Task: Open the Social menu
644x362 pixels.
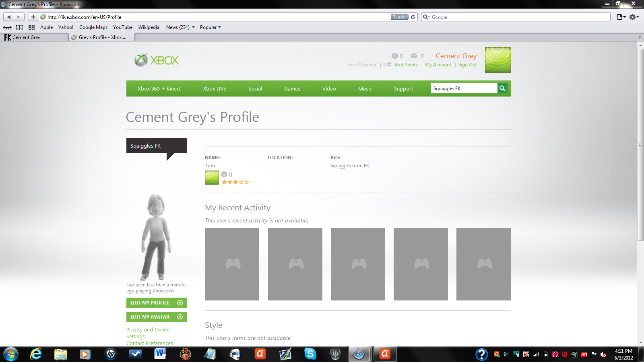Action: tap(255, 88)
